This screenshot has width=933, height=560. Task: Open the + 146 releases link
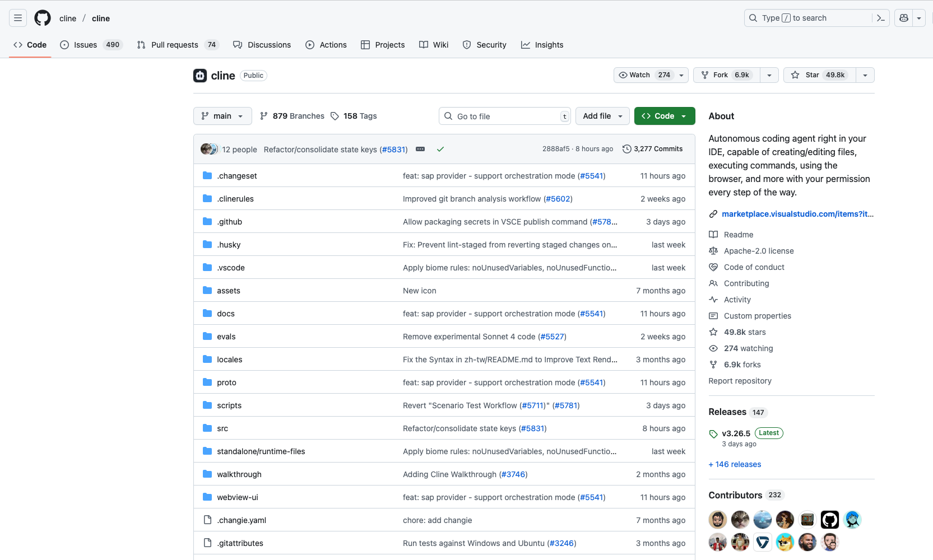pyautogui.click(x=735, y=464)
